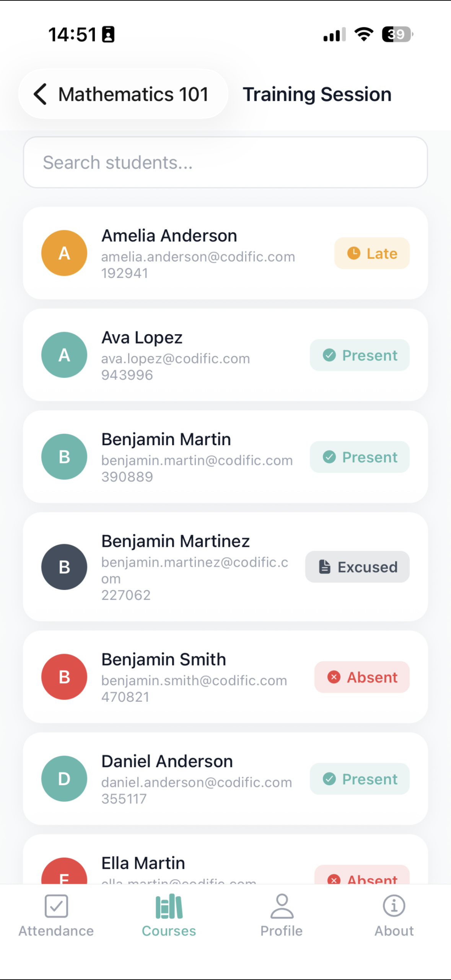This screenshot has height=980, width=451.
Task: Change Benjamin Martin's Present status
Action: click(360, 457)
